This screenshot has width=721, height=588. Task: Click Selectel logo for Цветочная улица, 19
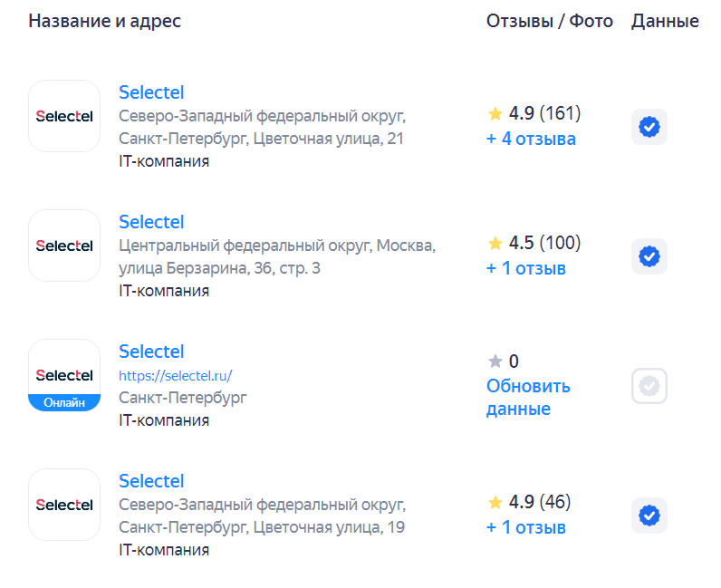pyautogui.click(x=64, y=505)
